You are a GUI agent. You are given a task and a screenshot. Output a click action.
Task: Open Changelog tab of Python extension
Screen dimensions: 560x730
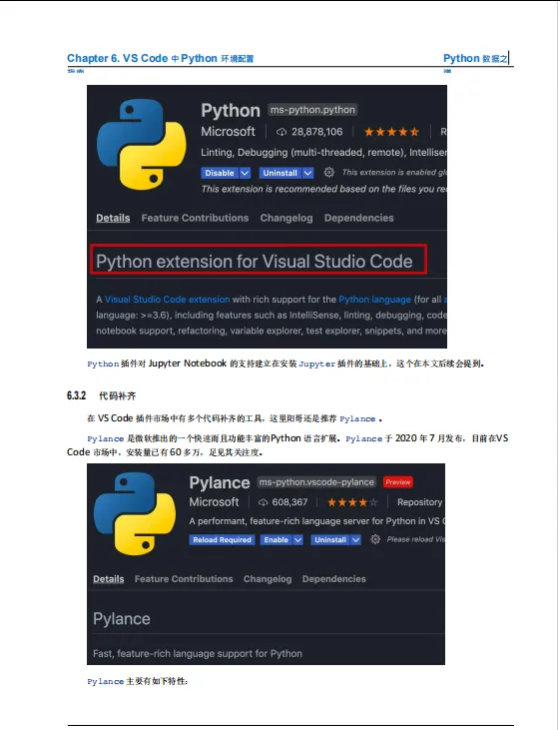(286, 218)
